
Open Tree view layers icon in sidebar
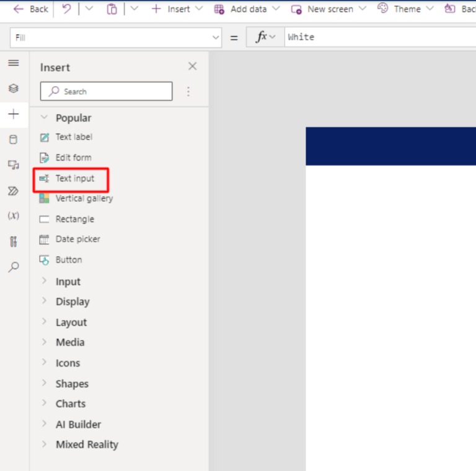tap(14, 89)
